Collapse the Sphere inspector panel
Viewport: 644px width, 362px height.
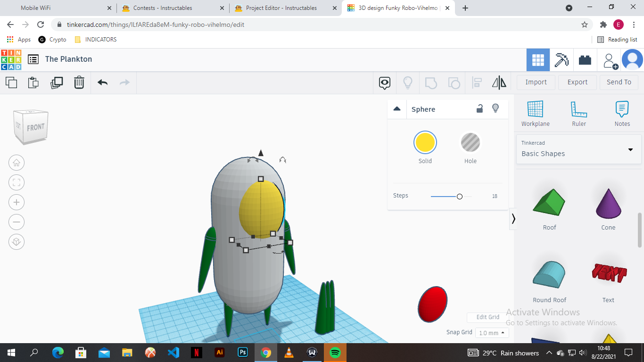point(397,109)
